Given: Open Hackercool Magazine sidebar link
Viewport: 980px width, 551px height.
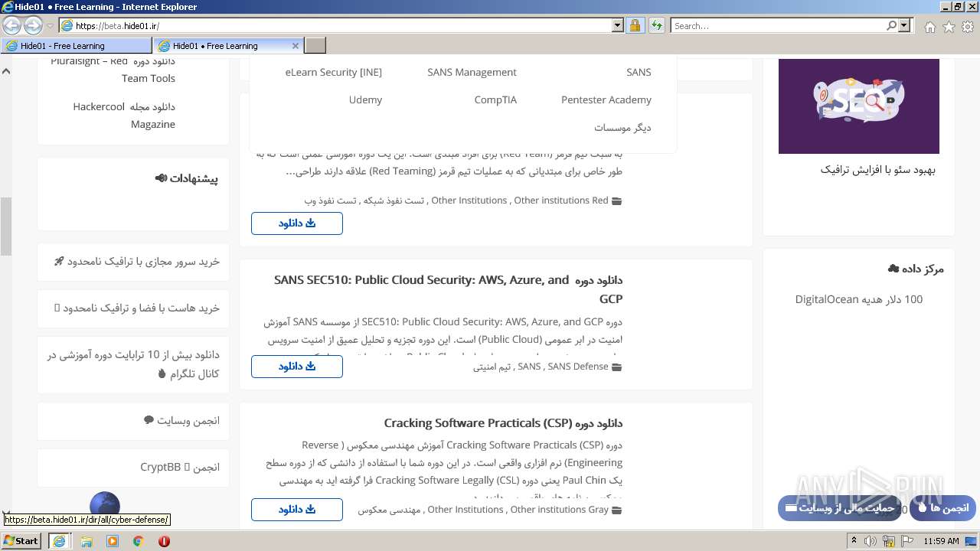Looking at the screenshot, I should click(124, 116).
